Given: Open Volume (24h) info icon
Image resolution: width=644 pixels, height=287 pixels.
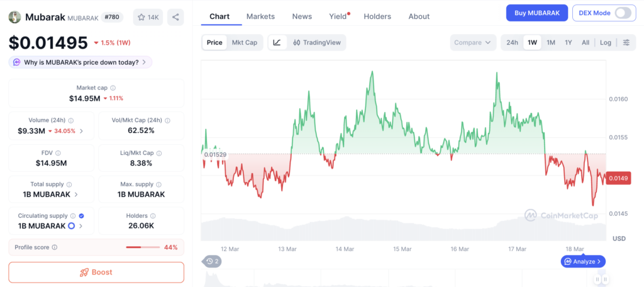Looking at the screenshot, I should [70, 120].
